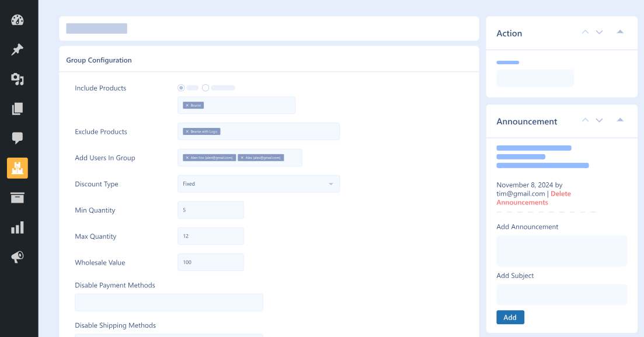This screenshot has height=337, width=644.
Task: Open the Dashboard gauge icon in sidebar
Action: point(18,20)
